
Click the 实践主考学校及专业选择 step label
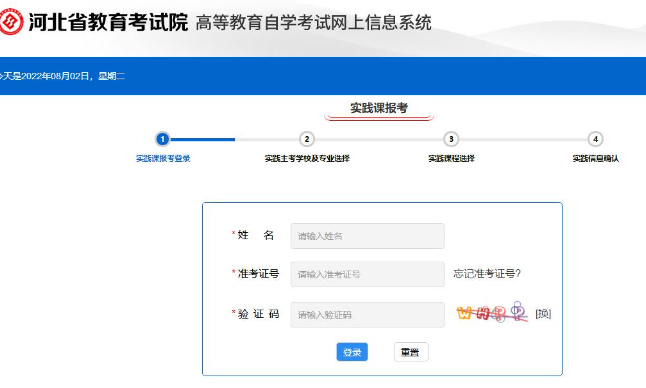307,159
